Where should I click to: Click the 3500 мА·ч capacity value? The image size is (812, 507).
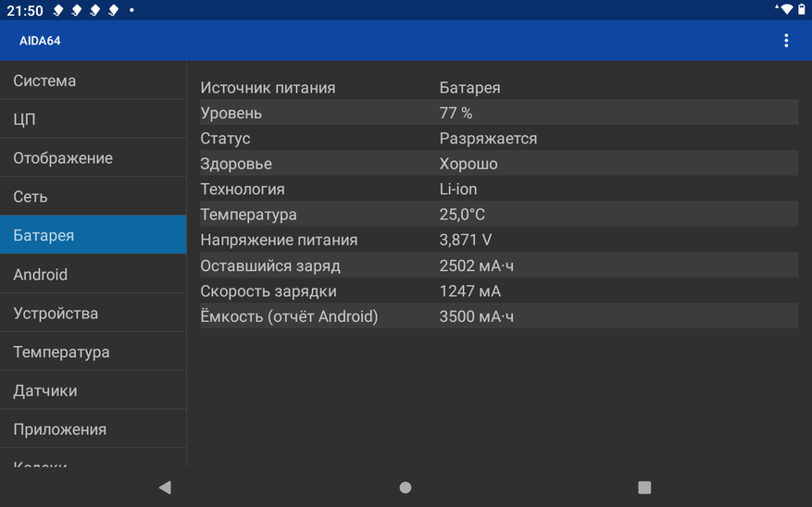coord(477,316)
